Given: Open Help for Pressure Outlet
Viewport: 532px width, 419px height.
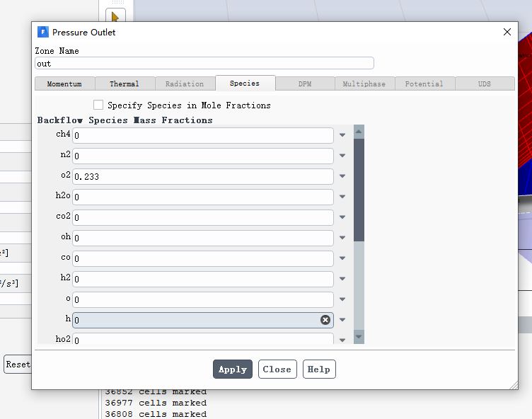Looking at the screenshot, I should pyautogui.click(x=318, y=369).
